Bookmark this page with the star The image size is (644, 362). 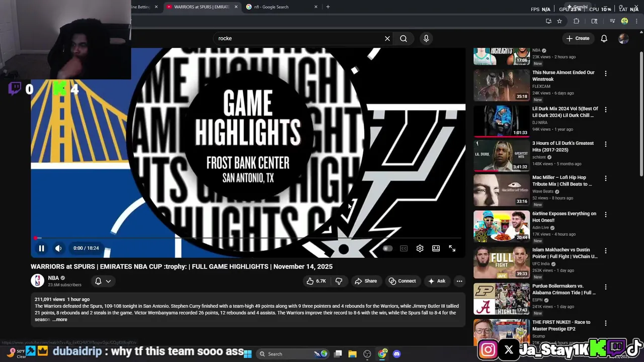559,21
